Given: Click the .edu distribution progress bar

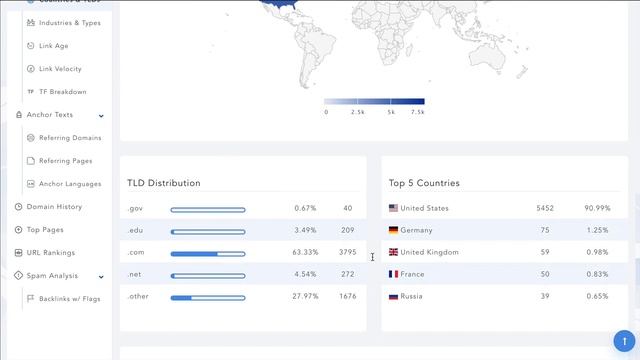Looking at the screenshot, I should point(208,232).
